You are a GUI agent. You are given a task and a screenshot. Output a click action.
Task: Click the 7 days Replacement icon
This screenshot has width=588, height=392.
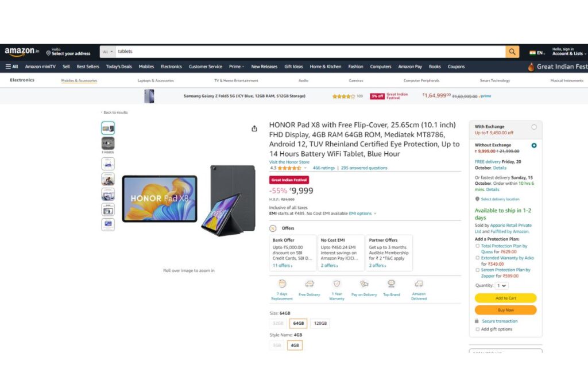(x=283, y=284)
